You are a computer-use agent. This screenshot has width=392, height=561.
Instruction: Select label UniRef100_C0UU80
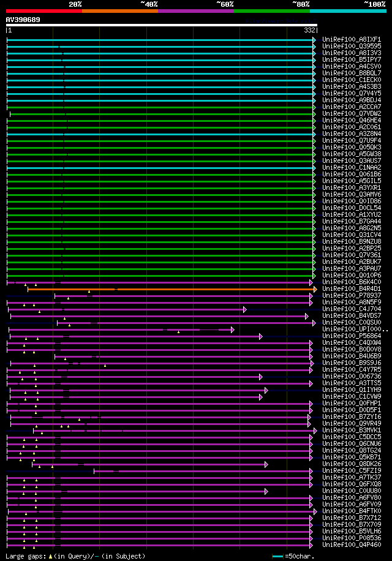(x=352, y=491)
